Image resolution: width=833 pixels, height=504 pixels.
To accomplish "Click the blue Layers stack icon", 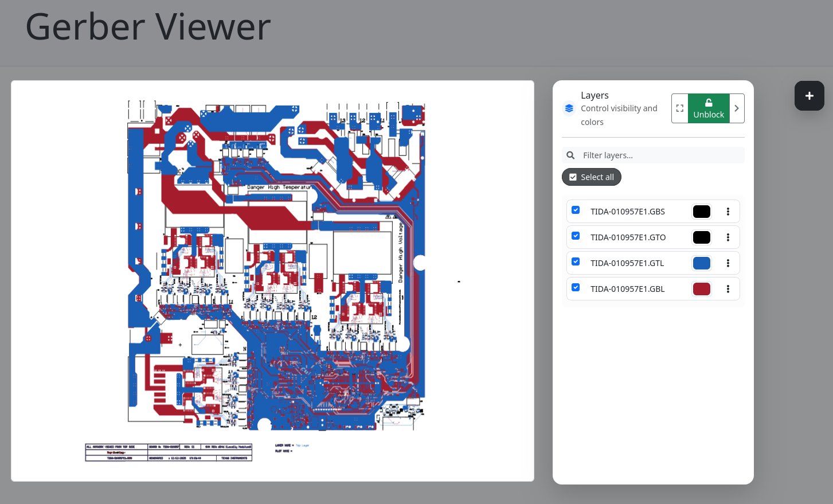I will [x=569, y=108].
